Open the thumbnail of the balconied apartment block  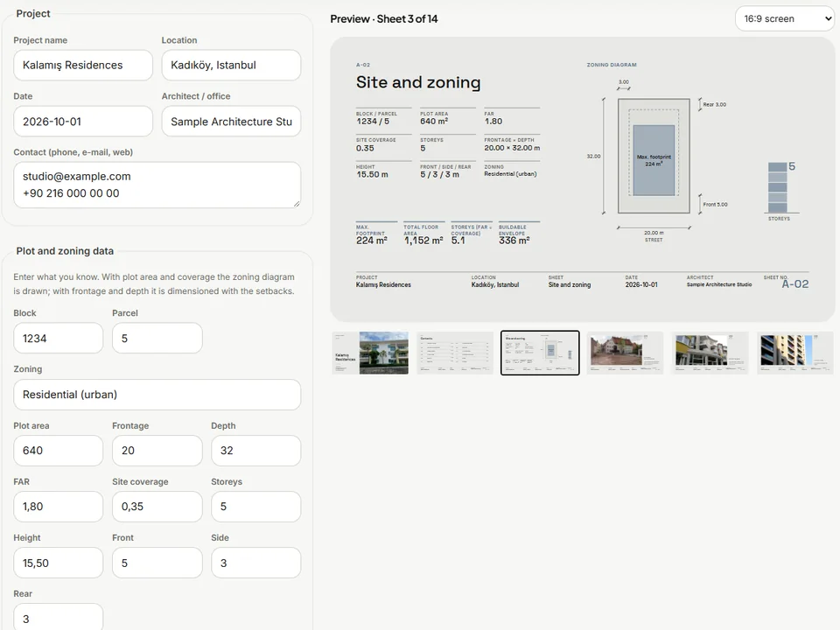tap(795, 353)
